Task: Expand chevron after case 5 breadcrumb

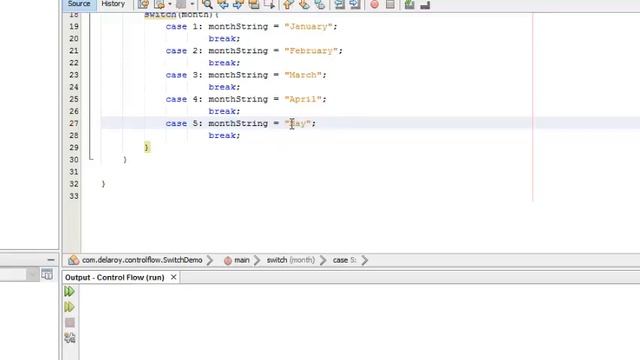Action: [364, 260]
